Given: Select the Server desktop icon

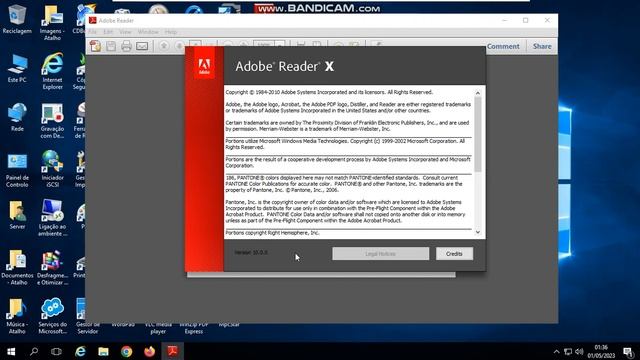Looking at the screenshot, I should (x=17, y=215).
